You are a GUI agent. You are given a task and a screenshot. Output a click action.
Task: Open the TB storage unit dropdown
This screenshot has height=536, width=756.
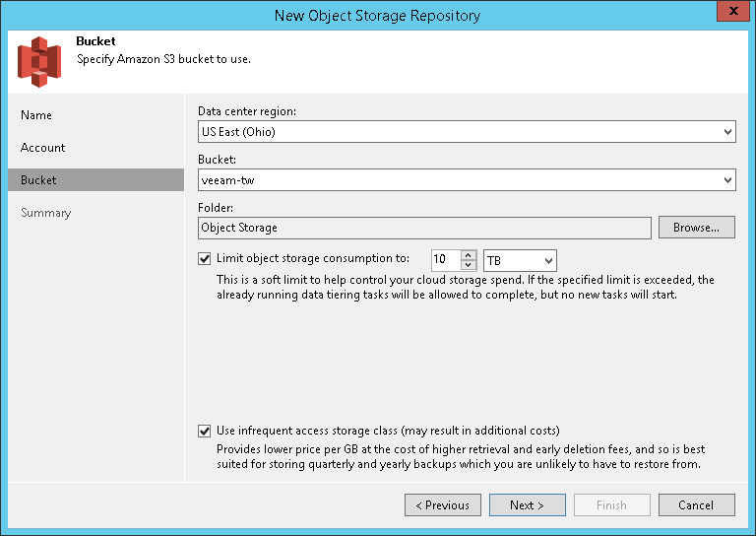pyautogui.click(x=548, y=260)
